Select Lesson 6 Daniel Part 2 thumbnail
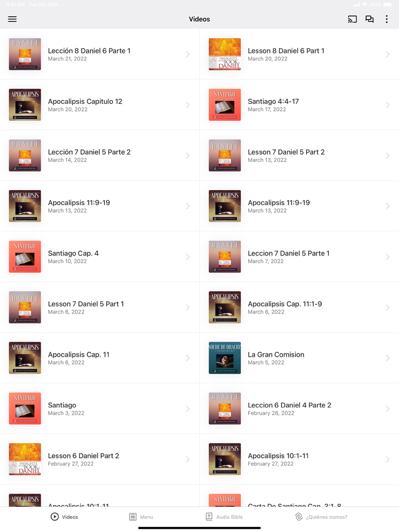 coord(25,459)
